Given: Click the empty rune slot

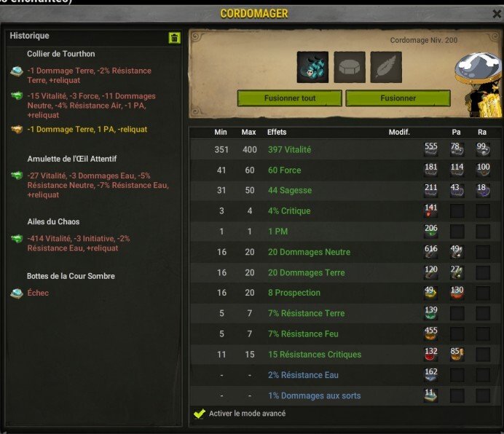Looking at the screenshot, I should [350, 67].
